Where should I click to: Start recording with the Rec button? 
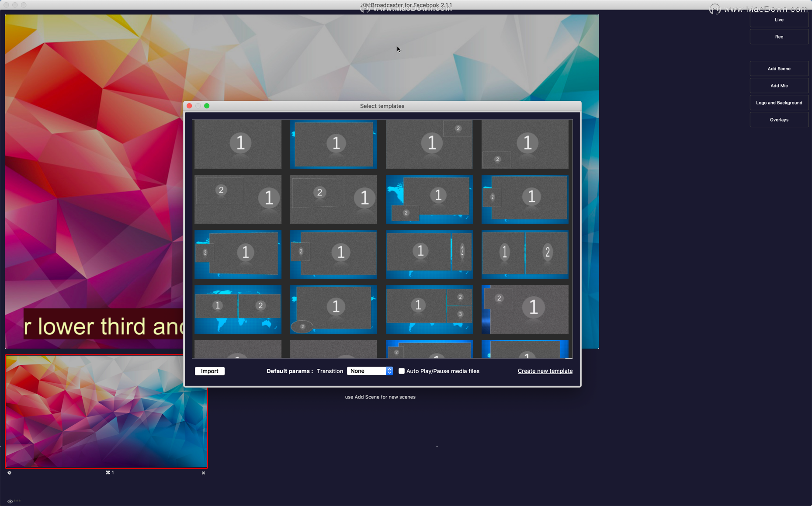[779, 37]
